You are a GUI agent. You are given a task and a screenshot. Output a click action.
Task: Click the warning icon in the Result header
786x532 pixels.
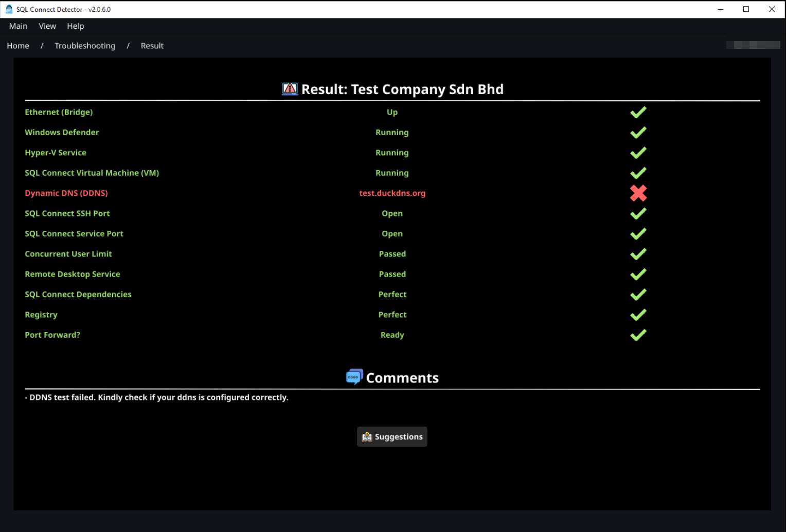[x=289, y=88]
